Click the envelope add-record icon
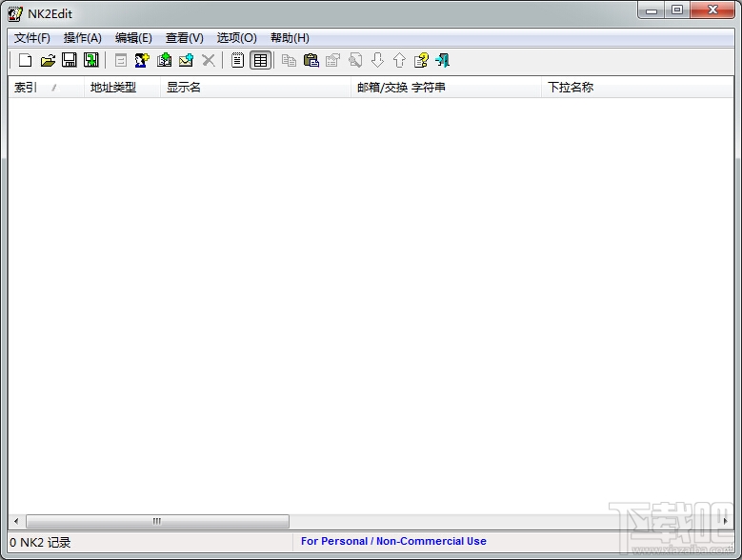This screenshot has height=560, width=742. coord(186,60)
